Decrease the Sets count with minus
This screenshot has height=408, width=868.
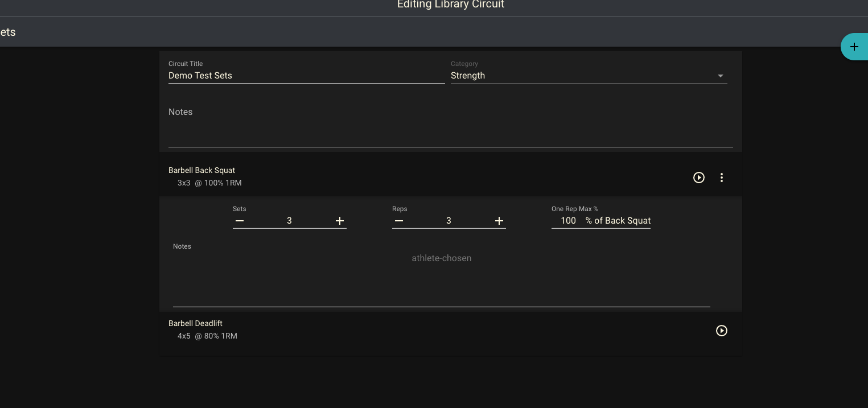point(240,221)
